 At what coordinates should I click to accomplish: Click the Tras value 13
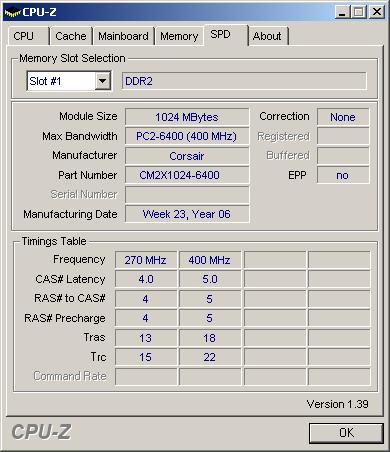(146, 338)
